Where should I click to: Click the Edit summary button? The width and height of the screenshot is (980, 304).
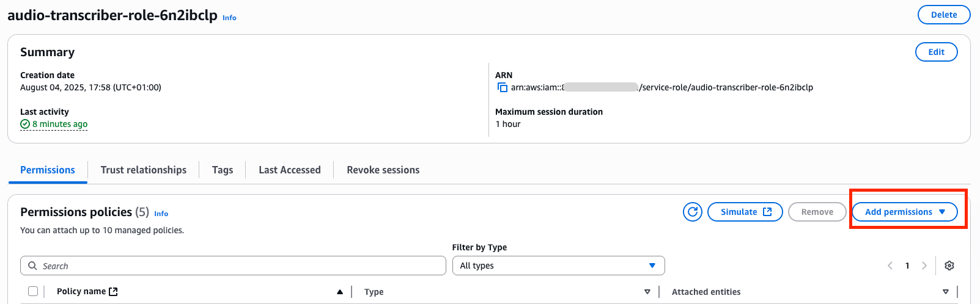[x=936, y=52]
